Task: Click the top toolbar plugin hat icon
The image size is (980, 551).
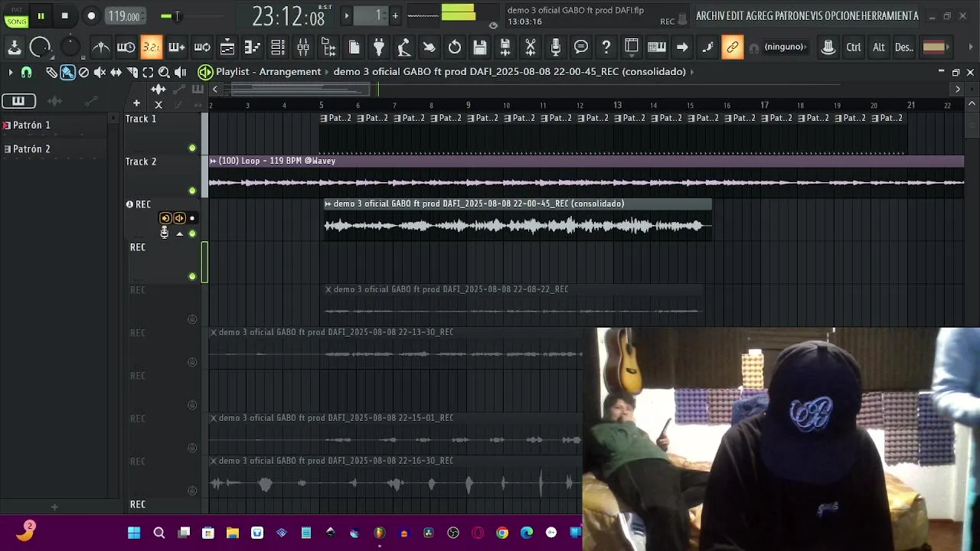Action: tap(828, 47)
